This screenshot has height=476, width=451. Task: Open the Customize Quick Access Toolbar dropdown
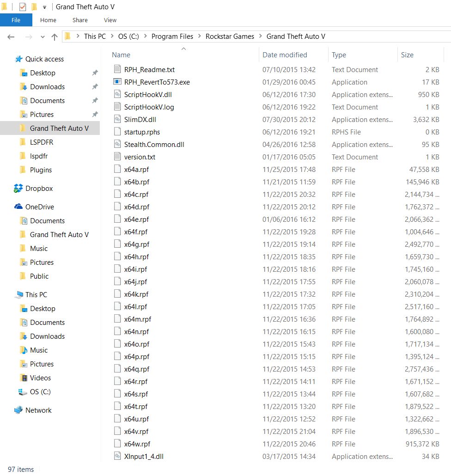click(x=45, y=7)
